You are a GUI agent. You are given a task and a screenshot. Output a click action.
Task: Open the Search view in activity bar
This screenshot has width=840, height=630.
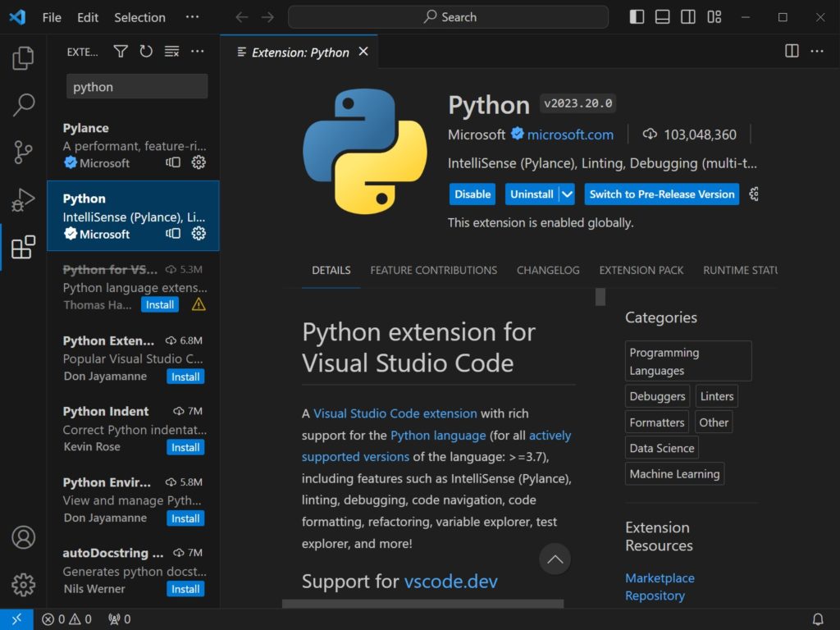23,105
